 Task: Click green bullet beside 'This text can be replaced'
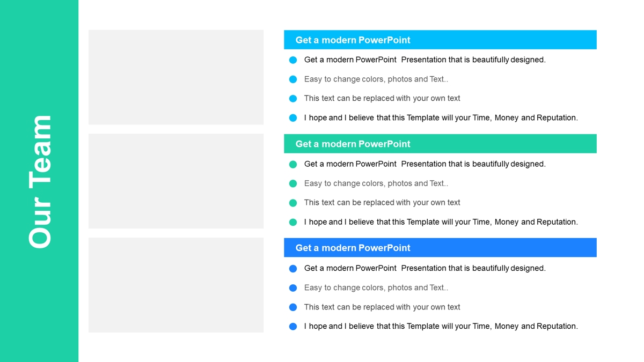pyautogui.click(x=293, y=203)
